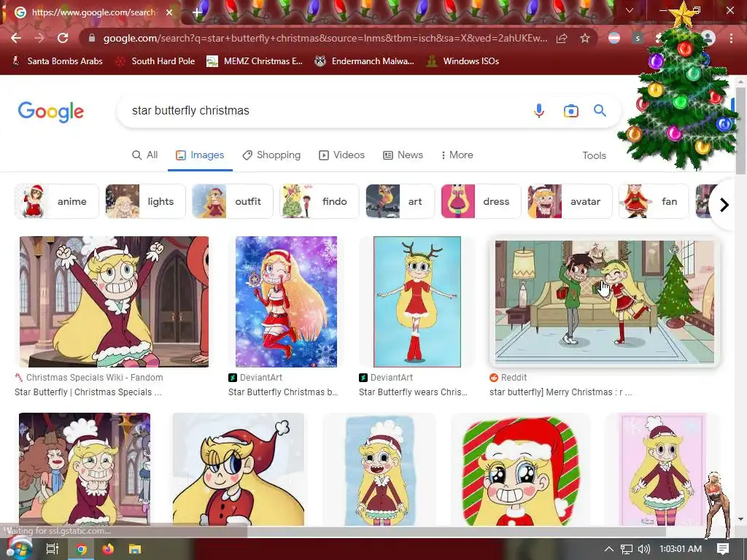Switch to the News tab
This screenshot has width=747, height=560.
click(403, 155)
